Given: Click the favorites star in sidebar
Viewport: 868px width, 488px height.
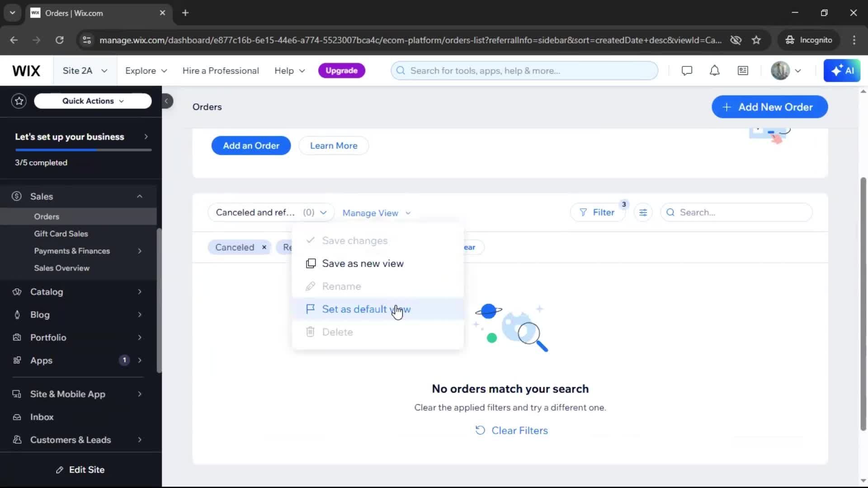Looking at the screenshot, I should point(19,101).
